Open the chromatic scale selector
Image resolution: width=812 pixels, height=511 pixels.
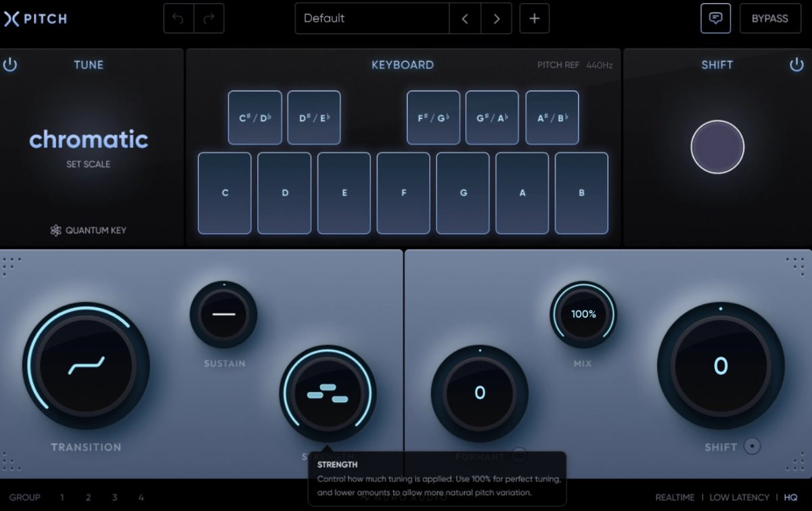click(89, 139)
